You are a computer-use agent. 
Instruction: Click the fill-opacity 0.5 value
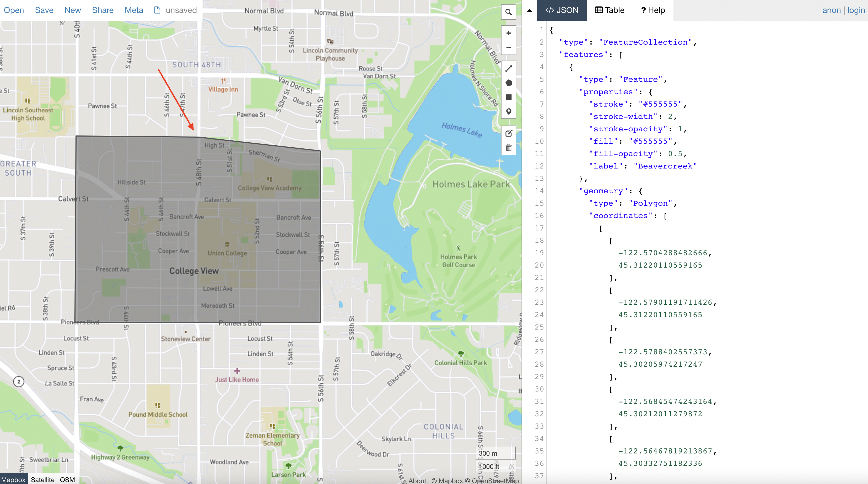click(x=675, y=153)
